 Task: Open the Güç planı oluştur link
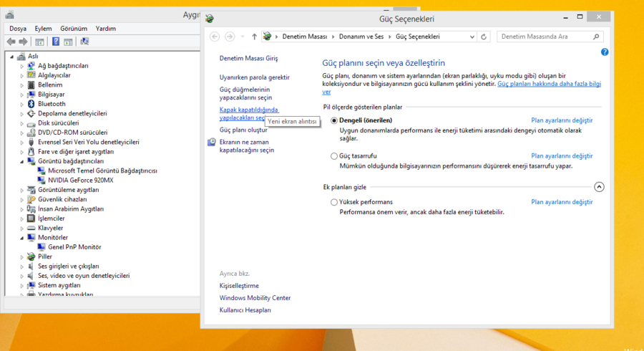click(243, 130)
